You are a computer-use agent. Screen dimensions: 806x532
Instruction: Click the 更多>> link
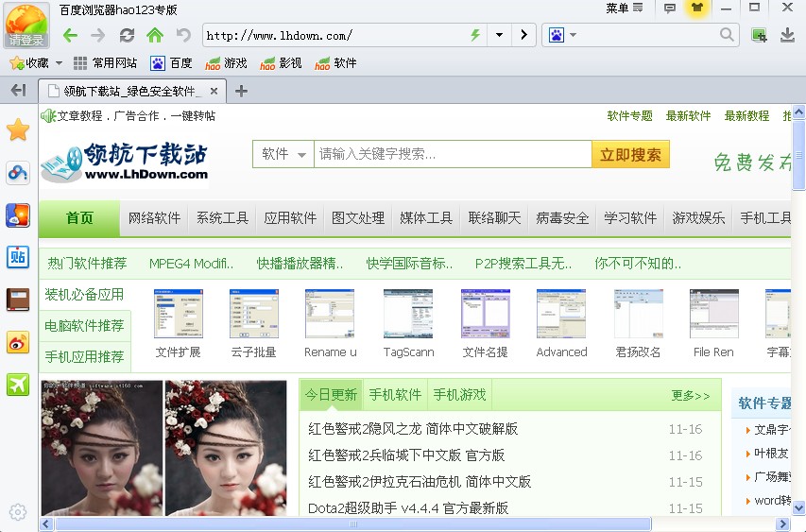[x=691, y=396]
